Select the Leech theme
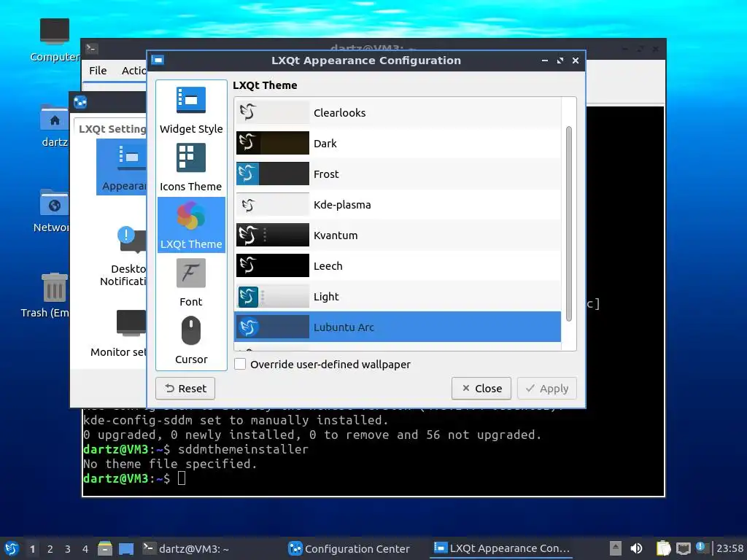 coord(398,265)
